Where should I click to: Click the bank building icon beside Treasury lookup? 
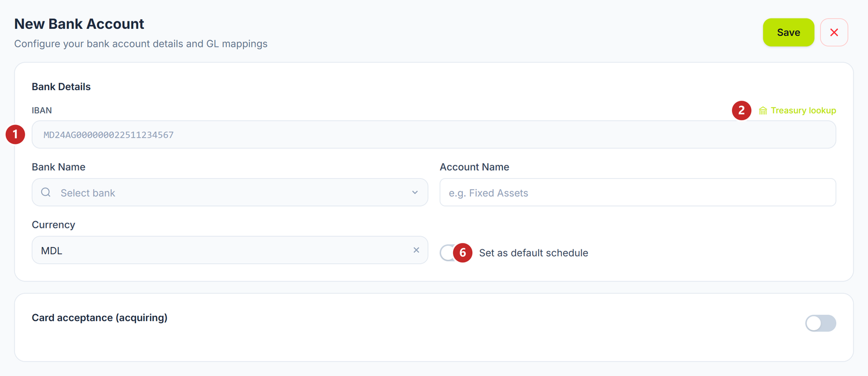point(763,110)
